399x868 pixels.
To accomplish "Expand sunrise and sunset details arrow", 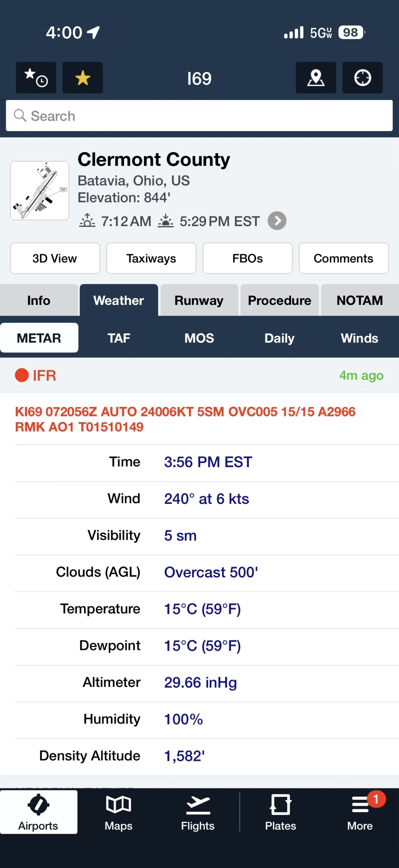I will click(x=277, y=221).
